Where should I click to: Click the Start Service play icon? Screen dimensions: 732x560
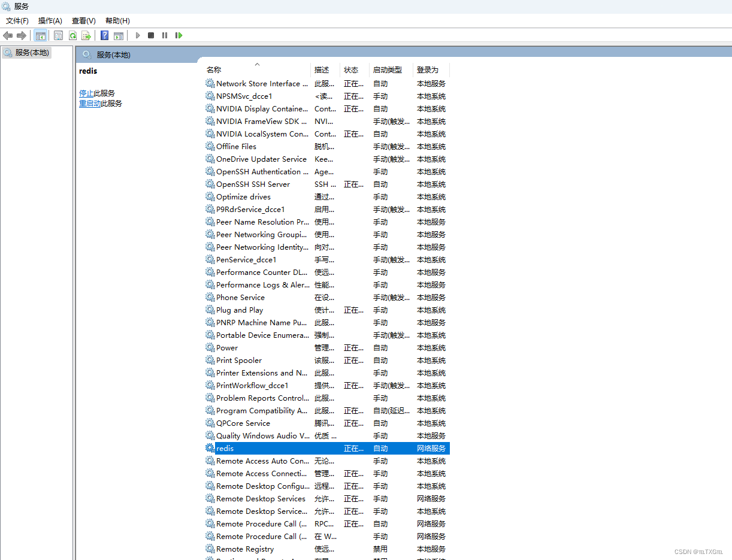click(x=138, y=35)
